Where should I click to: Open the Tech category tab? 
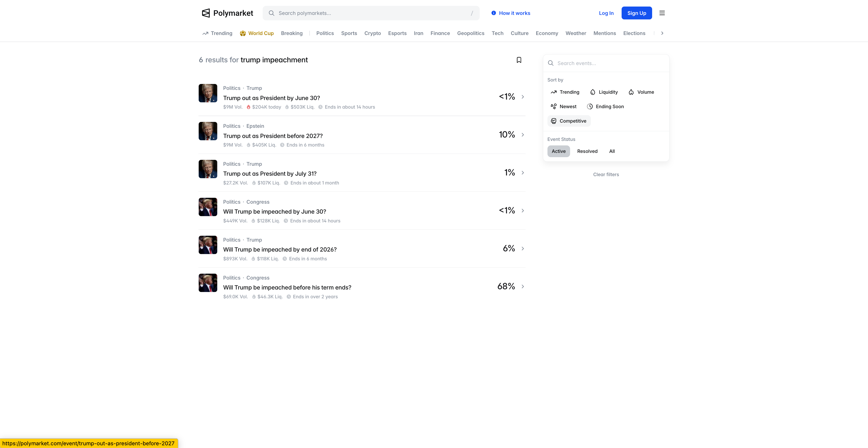pyautogui.click(x=497, y=33)
